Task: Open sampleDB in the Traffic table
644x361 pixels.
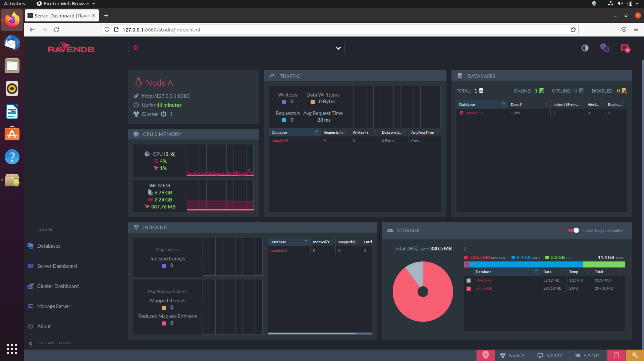Action: (280, 141)
